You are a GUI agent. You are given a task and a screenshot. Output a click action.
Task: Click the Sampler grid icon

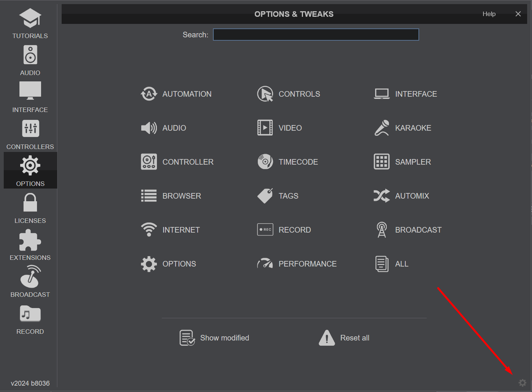[x=381, y=162]
